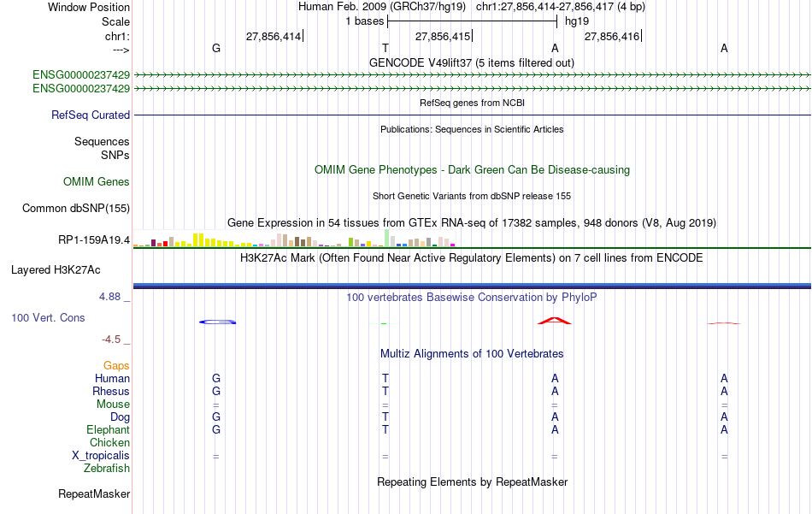Click the -4.5 PhyloP lower scale value
The height and width of the screenshot is (514, 812).
coord(111,340)
